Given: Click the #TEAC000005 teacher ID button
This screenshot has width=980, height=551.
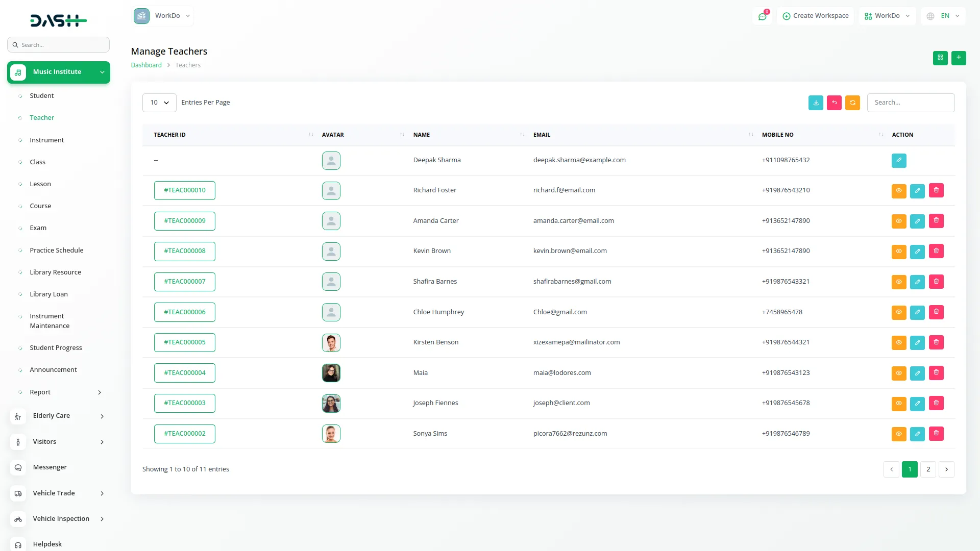Looking at the screenshot, I should [x=185, y=342].
